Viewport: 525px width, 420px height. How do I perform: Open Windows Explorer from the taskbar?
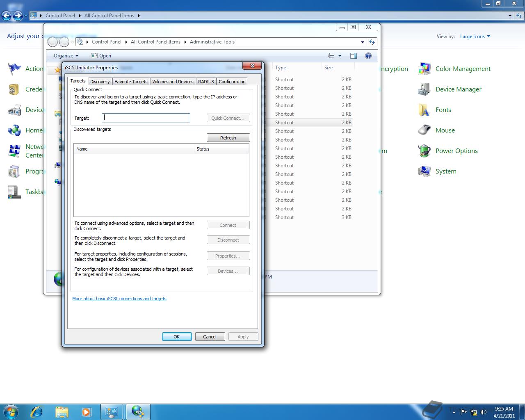pos(62,411)
